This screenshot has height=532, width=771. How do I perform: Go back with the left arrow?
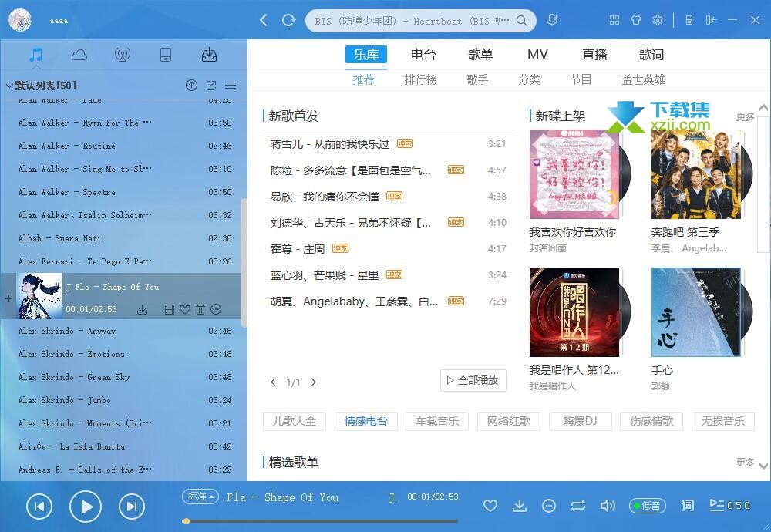click(x=264, y=20)
